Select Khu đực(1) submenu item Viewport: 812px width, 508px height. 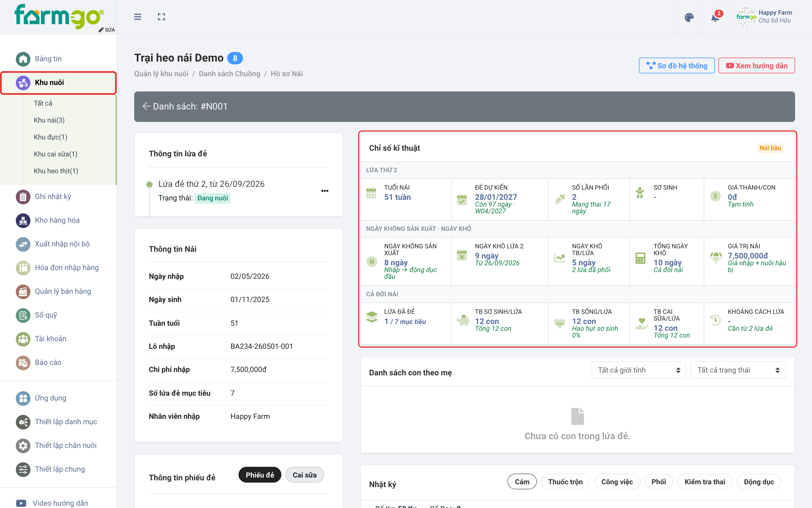click(50, 137)
